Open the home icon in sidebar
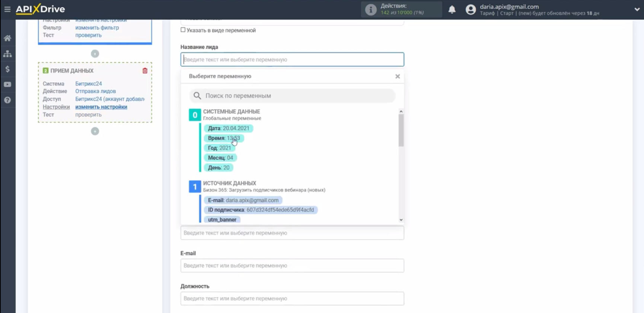The height and width of the screenshot is (313, 644). tap(7, 38)
